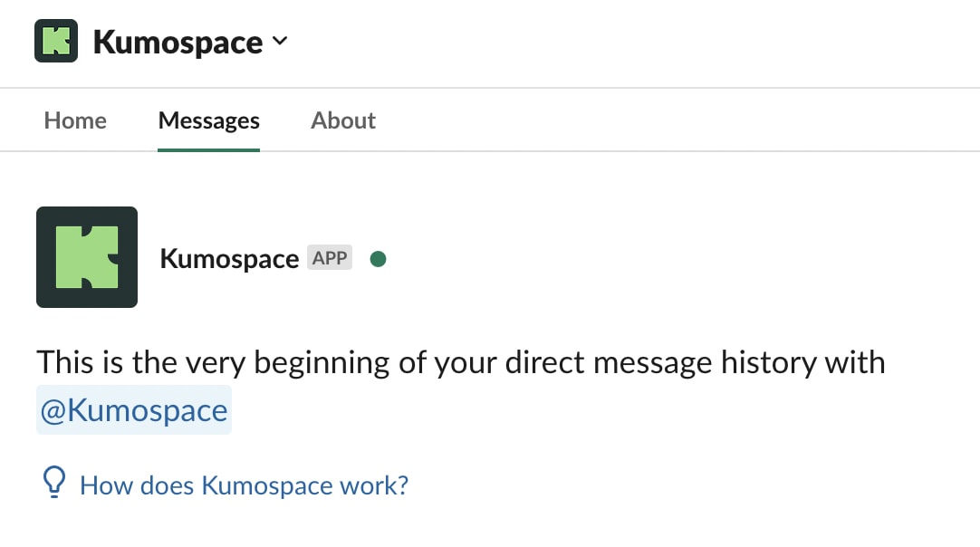This screenshot has width=980, height=547.
Task: Select the Messages tab
Action: (208, 120)
